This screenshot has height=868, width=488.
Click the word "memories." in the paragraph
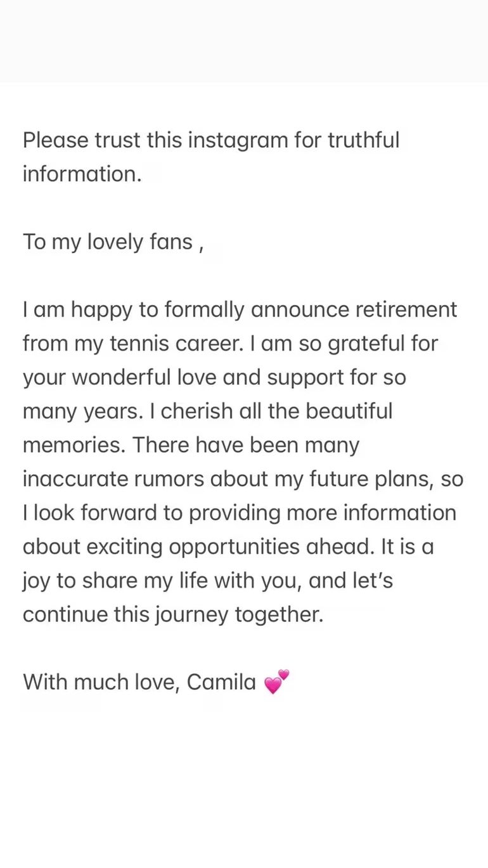(75, 445)
